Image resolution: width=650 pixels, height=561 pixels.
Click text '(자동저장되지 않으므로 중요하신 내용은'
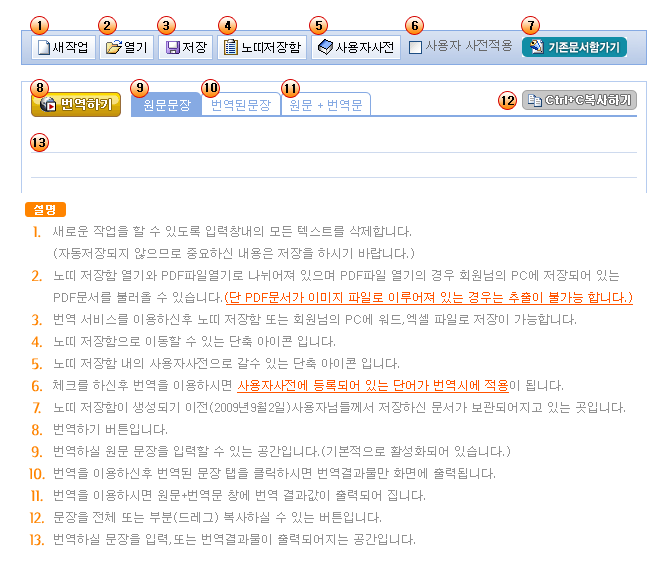[163, 253]
